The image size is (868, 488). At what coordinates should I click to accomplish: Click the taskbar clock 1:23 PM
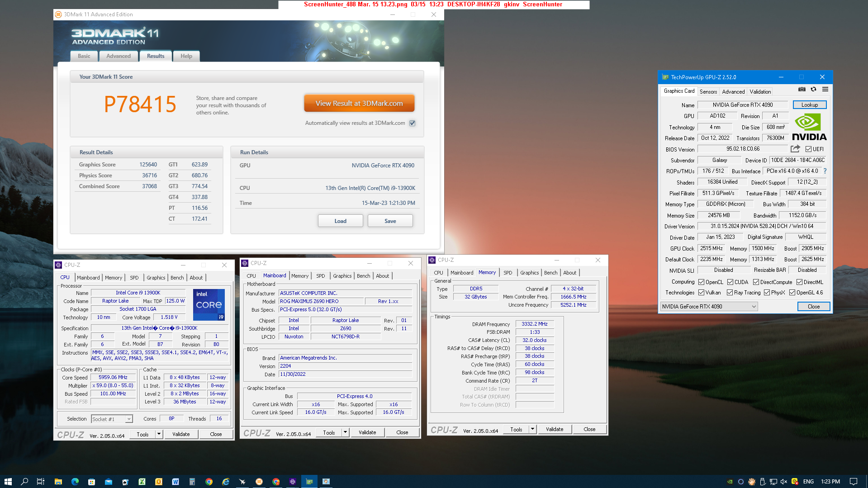point(830,482)
